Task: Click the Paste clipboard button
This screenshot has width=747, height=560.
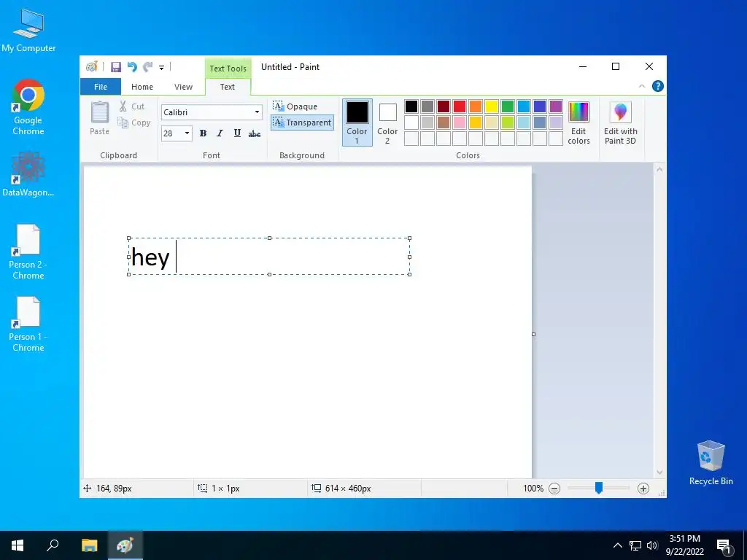Action: [99, 118]
